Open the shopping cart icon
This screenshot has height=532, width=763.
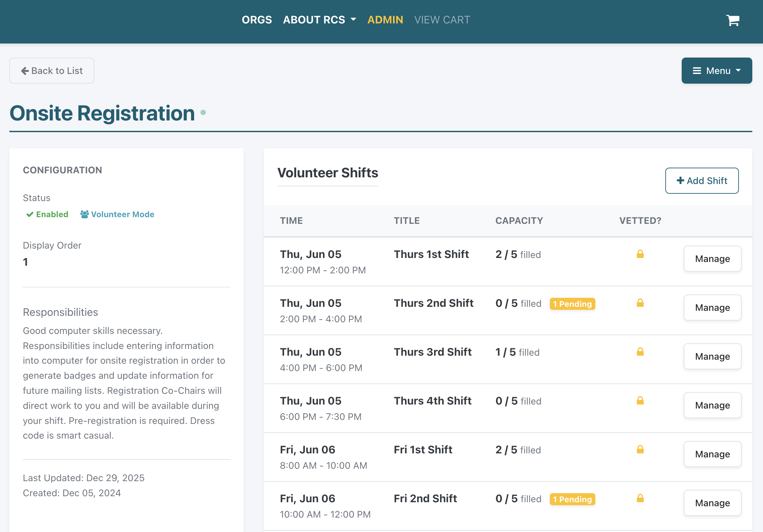coord(733,20)
